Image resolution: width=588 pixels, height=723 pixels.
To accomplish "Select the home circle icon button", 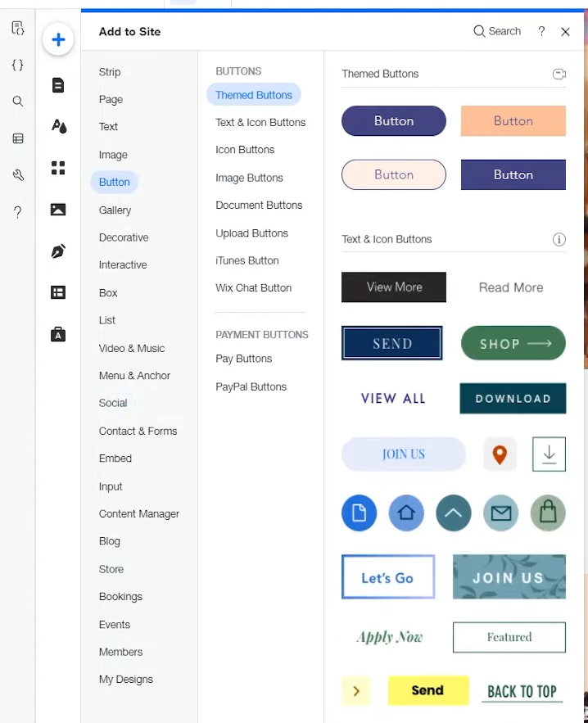I will point(406,513).
